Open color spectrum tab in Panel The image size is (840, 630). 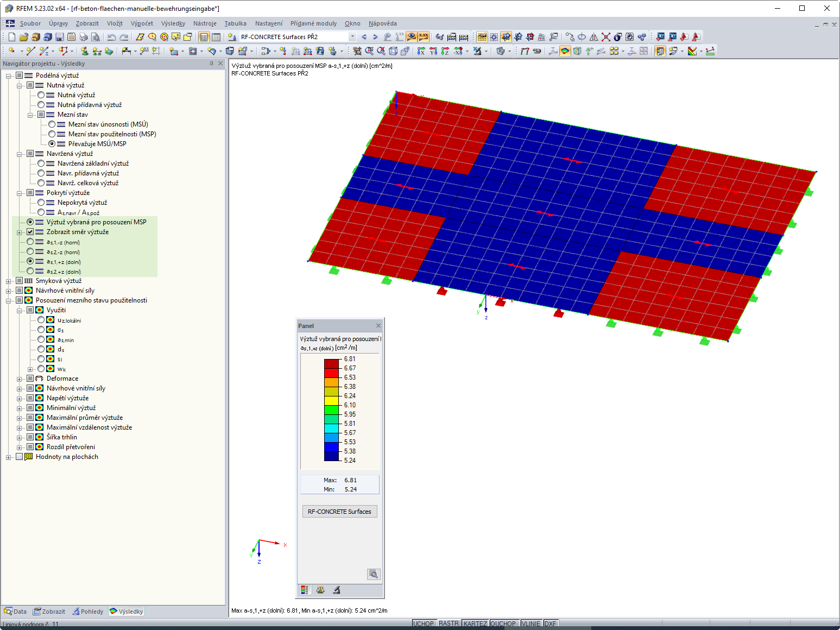coord(305,590)
